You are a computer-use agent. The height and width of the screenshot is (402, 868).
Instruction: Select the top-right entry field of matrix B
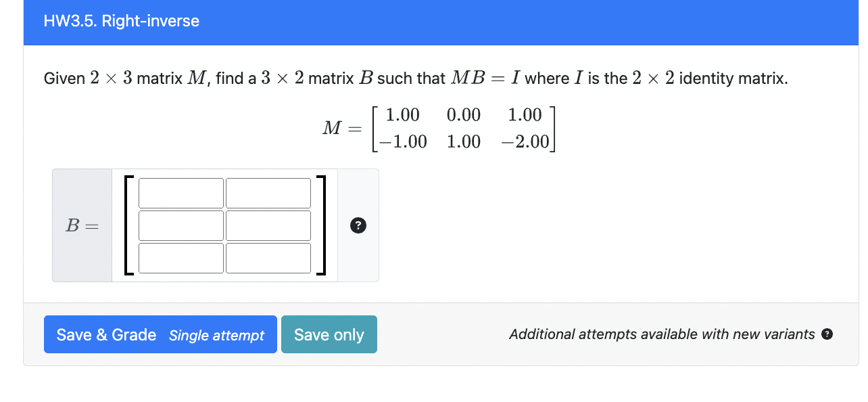(268, 192)
